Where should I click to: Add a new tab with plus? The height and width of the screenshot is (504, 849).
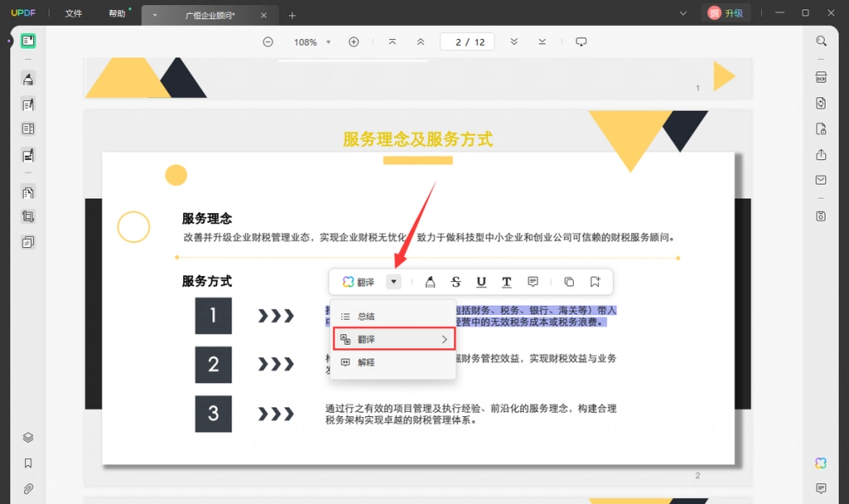coord(292,16)
